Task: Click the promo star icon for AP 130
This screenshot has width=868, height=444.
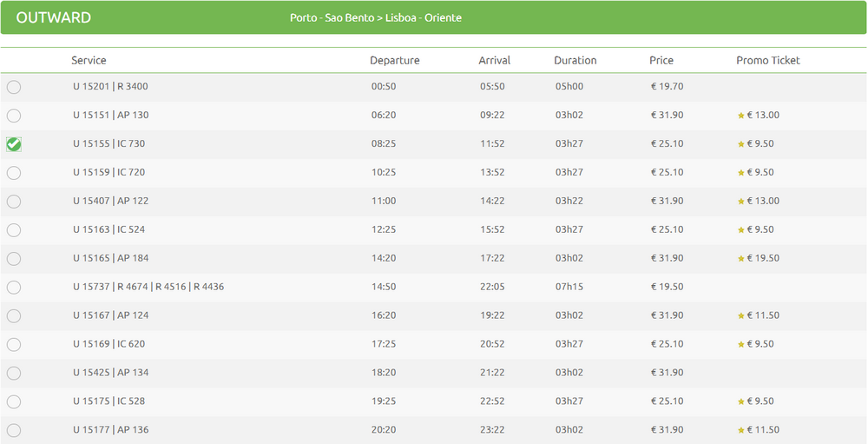Action: click(x=741, y=116)
